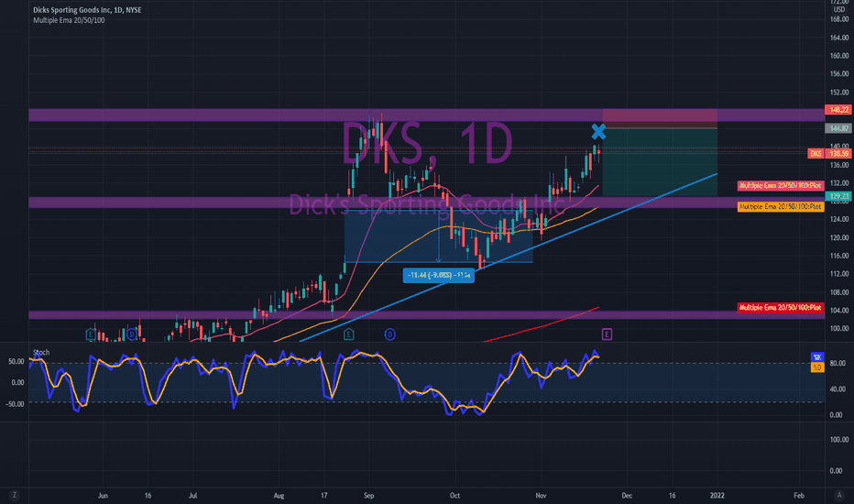Click the Oct label on time axis
The width and height of the screenshot is (854, 504).
454,495
